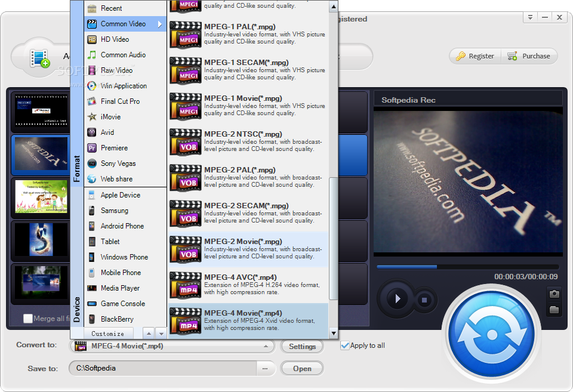Select MPEG-2 Movie(*.mpg) format
Image resolution: width=573 pixels, height=392 pixels.
pos(248,250)
